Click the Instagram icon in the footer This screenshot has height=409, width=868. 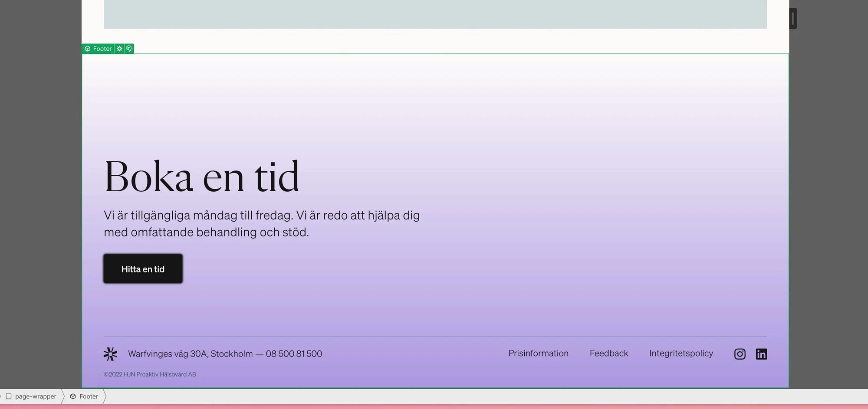click(740, 354)
